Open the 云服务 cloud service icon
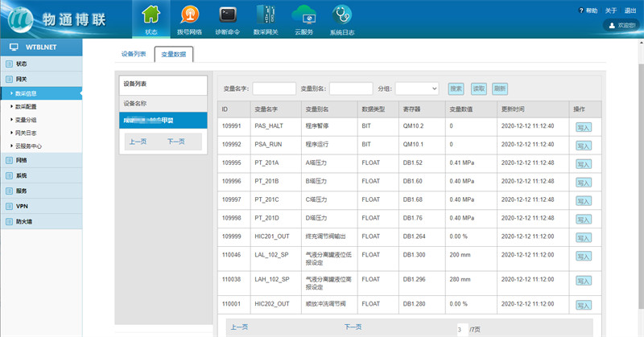 [303, 15]
